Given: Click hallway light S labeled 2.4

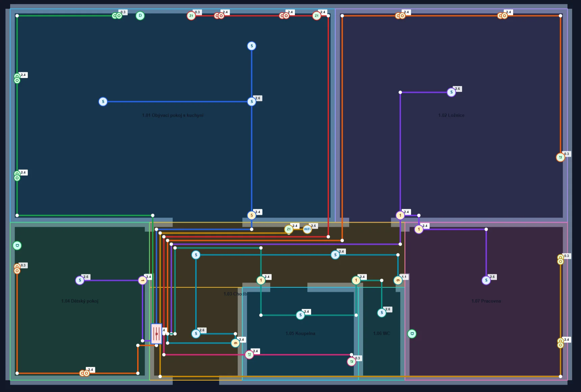Looking at the screenshot, I should 335,255.
